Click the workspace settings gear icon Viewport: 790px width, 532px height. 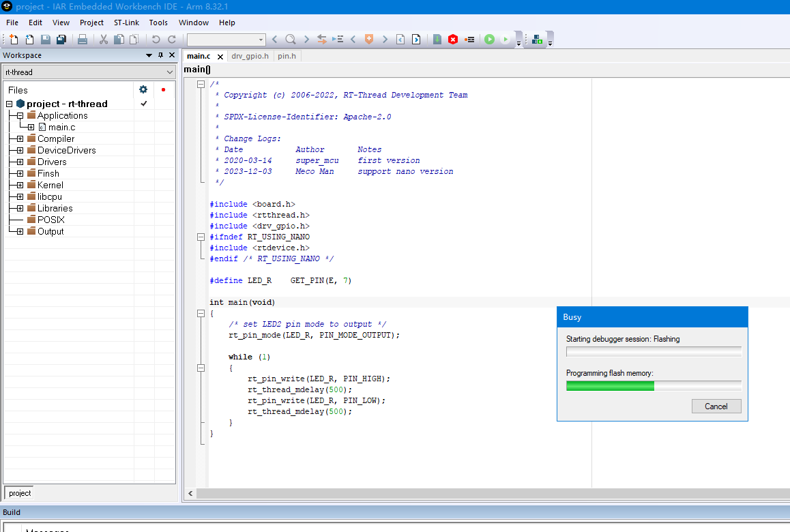pyautogui.click(x=143, y=89)
